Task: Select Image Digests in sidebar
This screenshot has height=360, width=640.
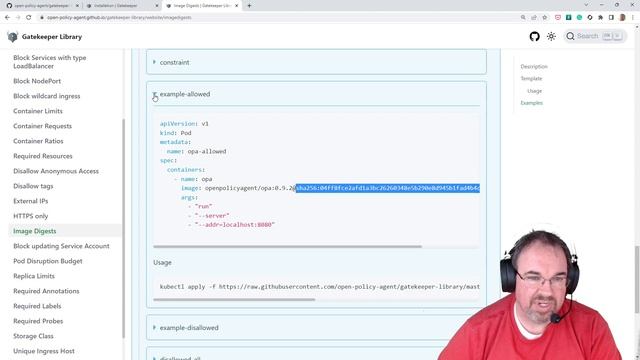Action: click(35, 231)
